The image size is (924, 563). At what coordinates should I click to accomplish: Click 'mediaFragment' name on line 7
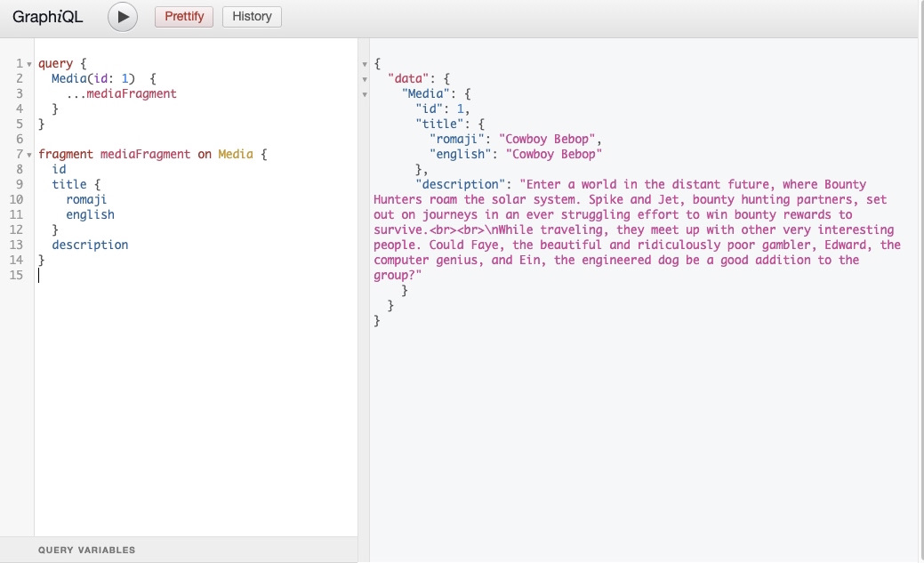[x=145, y=155]
